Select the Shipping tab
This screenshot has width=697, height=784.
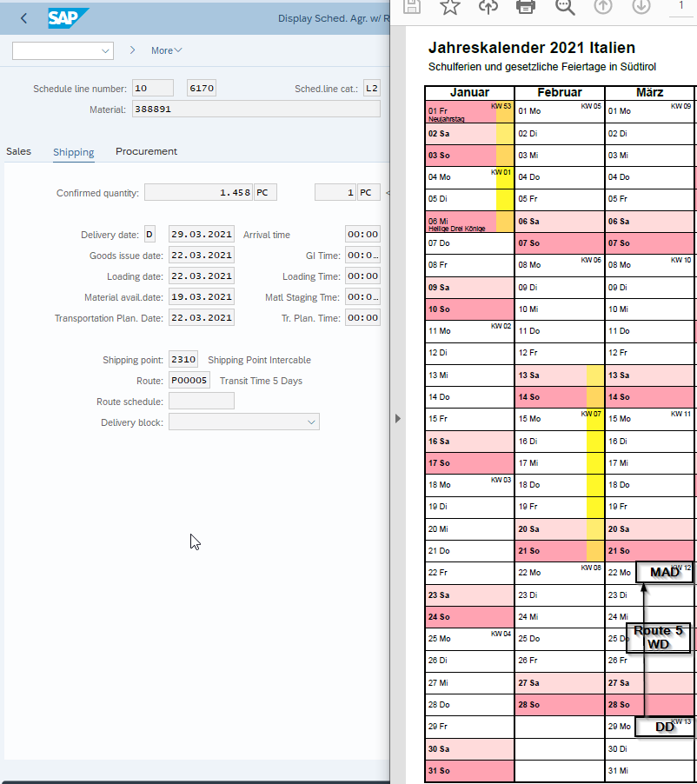(73, 152)
